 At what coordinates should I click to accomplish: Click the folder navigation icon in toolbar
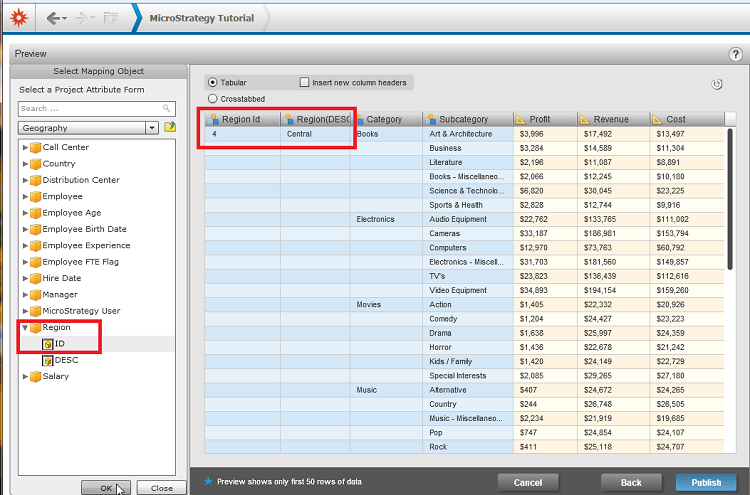point(111,19)
